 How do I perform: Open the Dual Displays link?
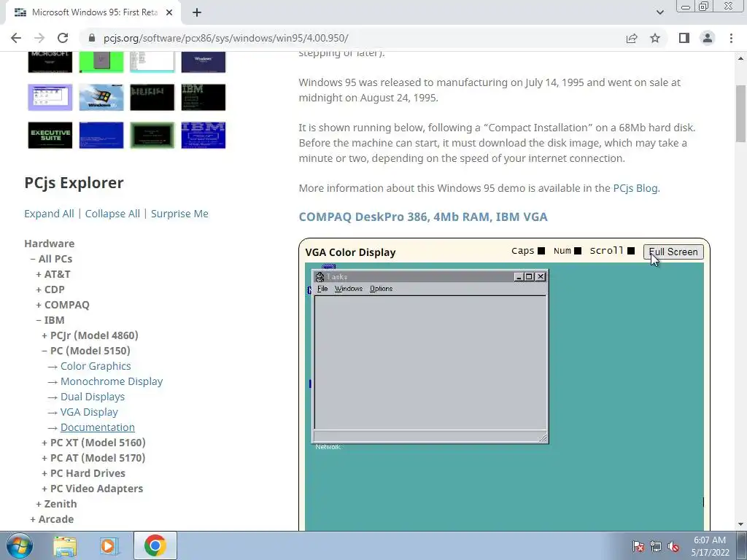point(93,397)
